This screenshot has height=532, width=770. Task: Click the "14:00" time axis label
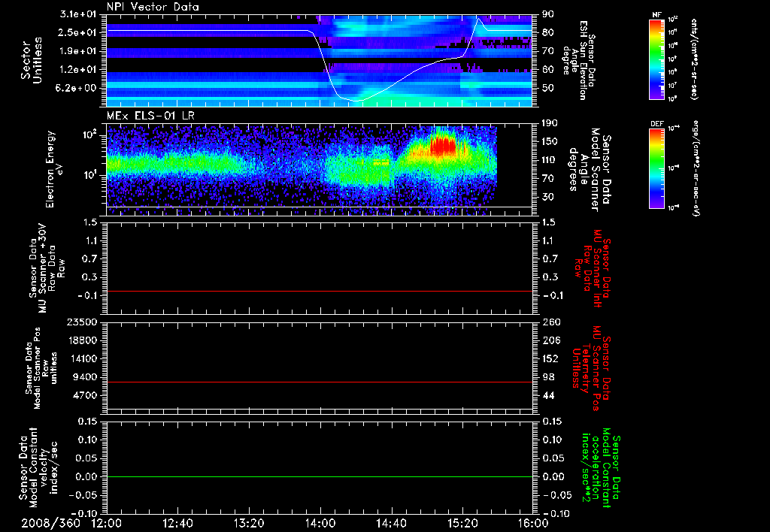(x=320, y=523)
